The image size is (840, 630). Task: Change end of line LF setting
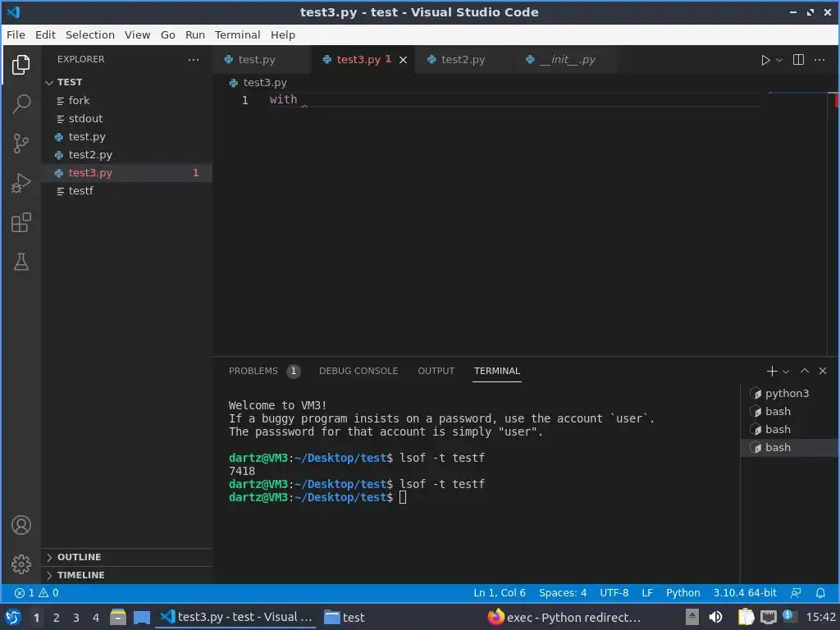pos(647,593)
